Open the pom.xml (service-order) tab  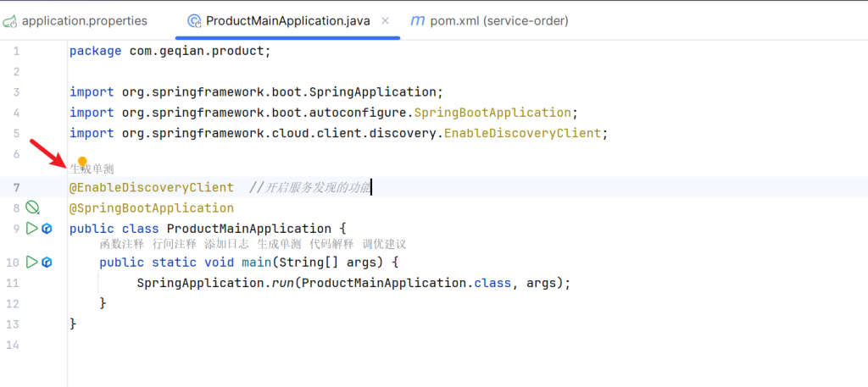tap(500, 20)
